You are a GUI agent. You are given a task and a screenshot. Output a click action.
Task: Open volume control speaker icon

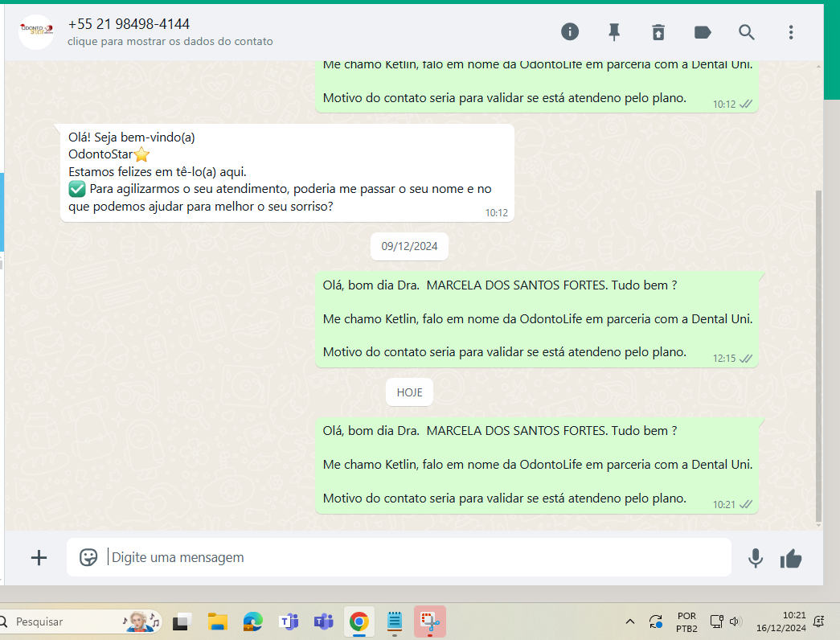coord(735,622)
